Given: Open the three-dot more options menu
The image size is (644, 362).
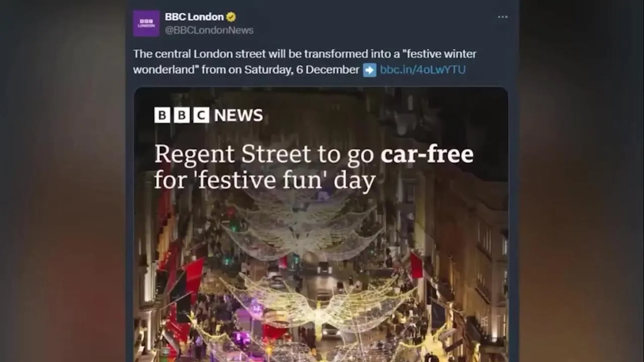Looking at the screenshot, I should click(503, 17).
